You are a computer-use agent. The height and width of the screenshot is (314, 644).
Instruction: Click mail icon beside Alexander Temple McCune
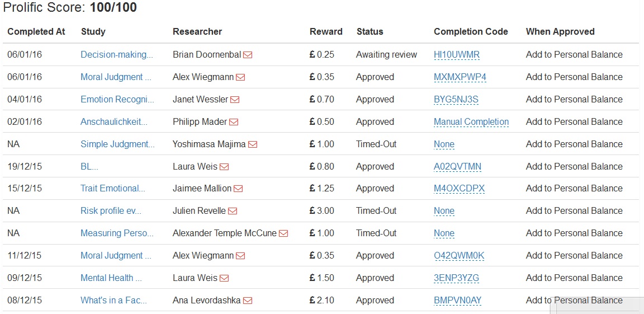(283, 233)
